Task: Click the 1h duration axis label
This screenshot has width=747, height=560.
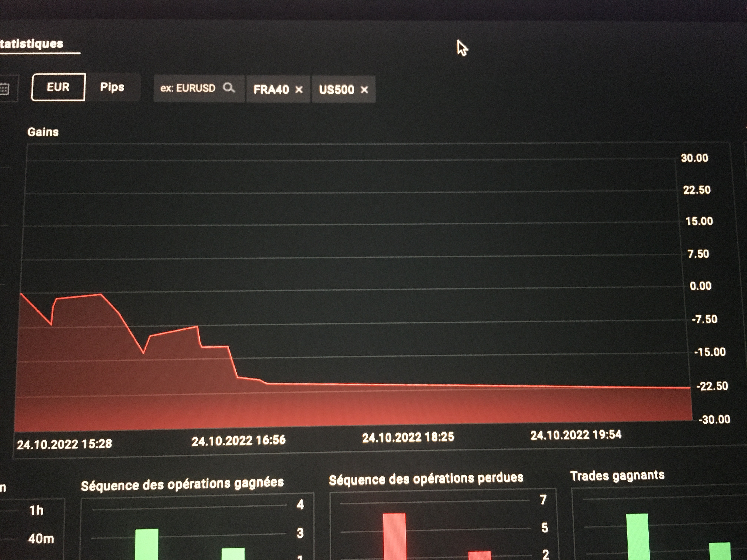Action: click(36, 510)
